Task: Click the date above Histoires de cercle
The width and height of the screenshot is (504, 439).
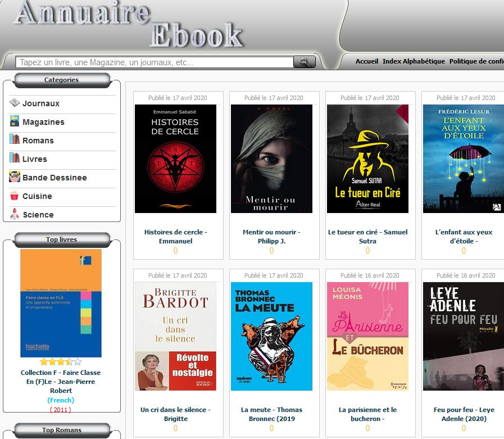Action: pyautogui.click(x=178, y=98)
